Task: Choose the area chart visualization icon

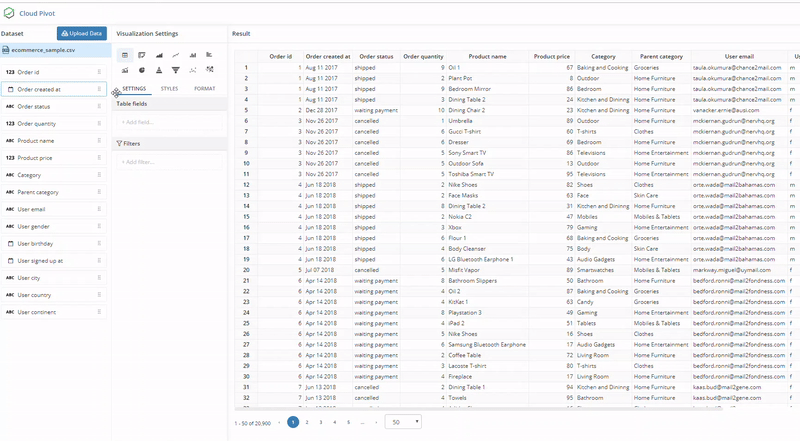Action: pyautogui.click(x=158, y=55)
